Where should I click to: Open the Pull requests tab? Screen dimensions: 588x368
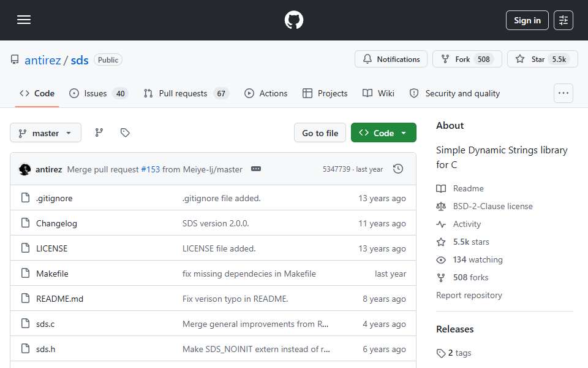tap(186, 93)
